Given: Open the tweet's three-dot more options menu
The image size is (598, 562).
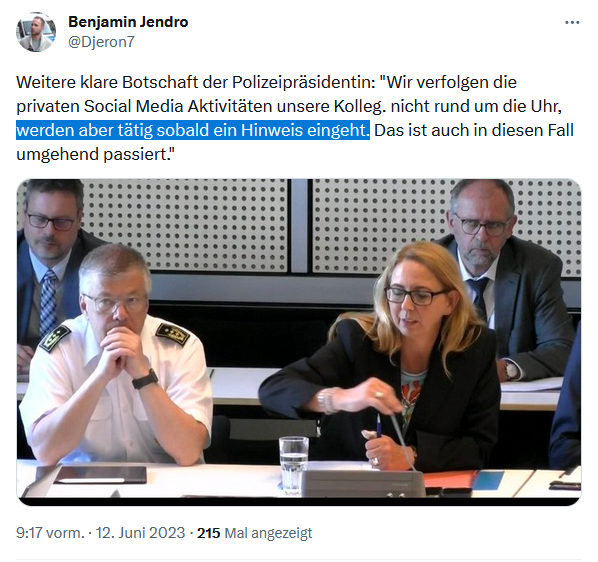Looking at the screenshot, I should (572, 23).
